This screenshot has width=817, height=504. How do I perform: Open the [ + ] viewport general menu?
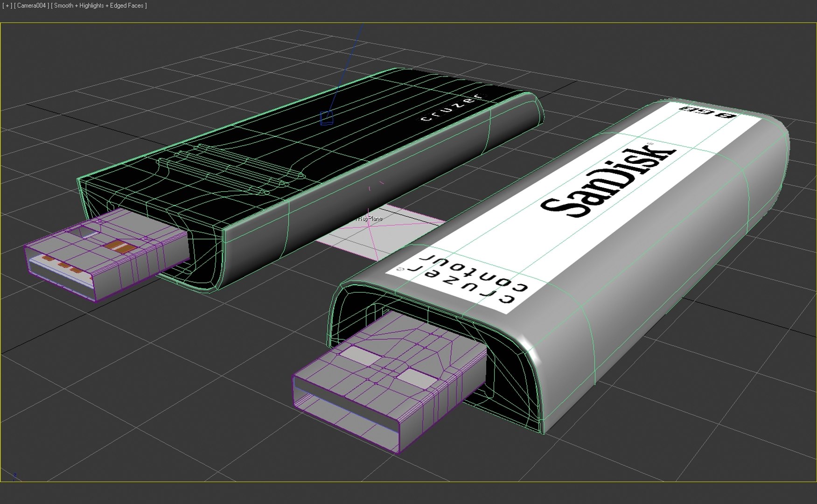click(x=7, y=6)
